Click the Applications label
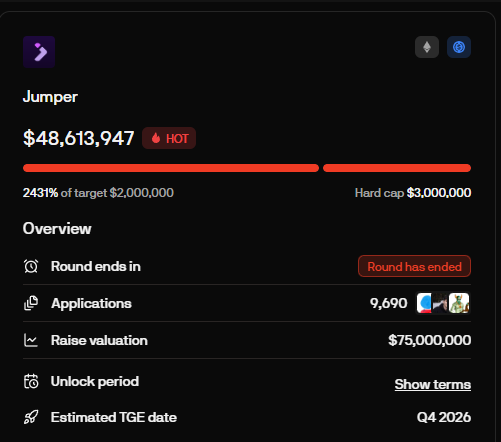Image resolution: width=501 pixels, height=442 pixels. tap(91, 304)
